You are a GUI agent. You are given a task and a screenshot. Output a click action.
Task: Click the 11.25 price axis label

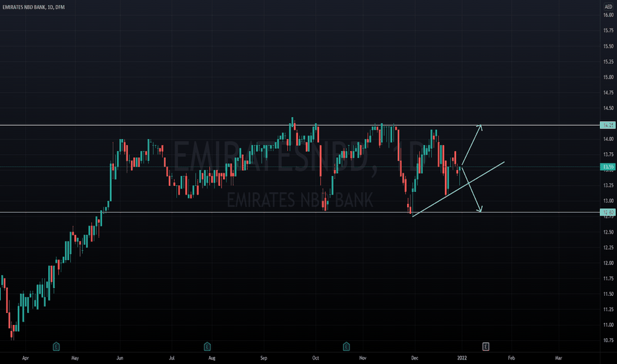pyautogui.click(x=608, y=309)
